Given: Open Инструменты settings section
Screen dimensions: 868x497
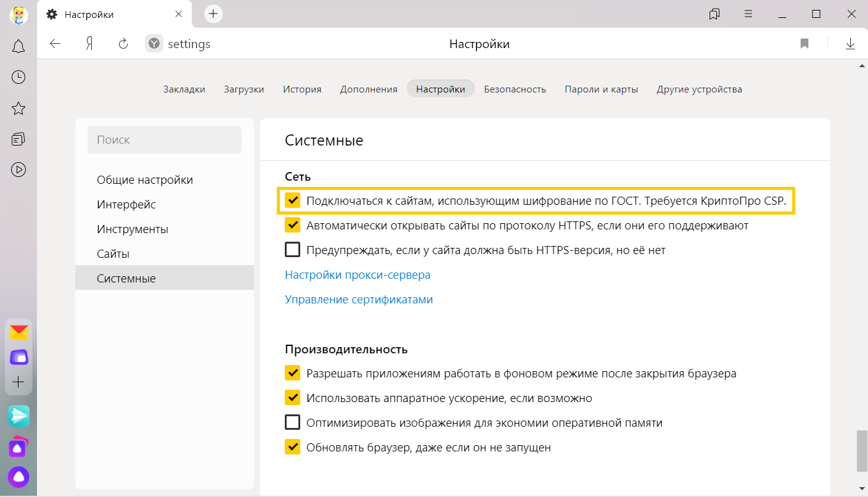Looking at the screenshot, I should 165,229.
